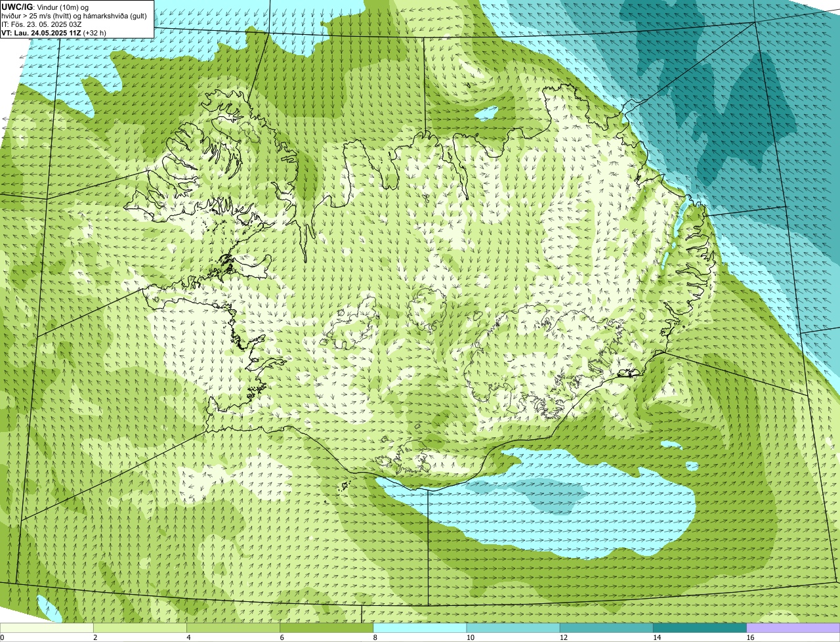
Task: Click the "VT: Lau. 24.05.2025 11Z (+32 h)" line
Action: 54,32
